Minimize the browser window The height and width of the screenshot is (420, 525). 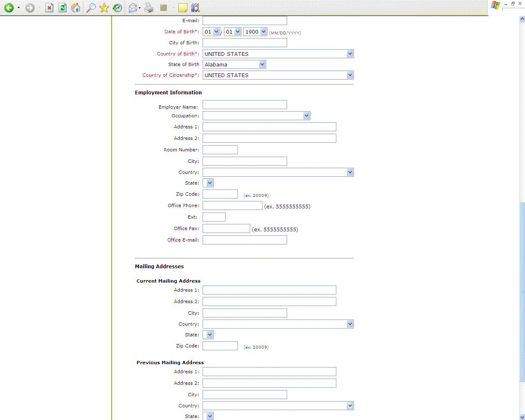point(506,4)
